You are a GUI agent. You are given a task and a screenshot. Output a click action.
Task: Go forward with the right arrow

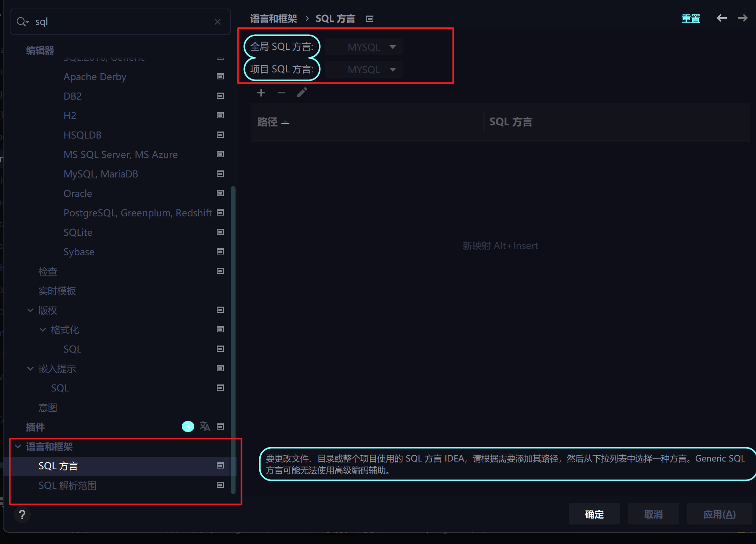click(x=742, y=18)
